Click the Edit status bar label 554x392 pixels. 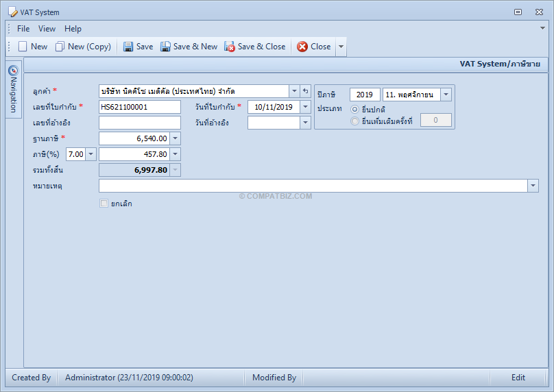(518, 378)
